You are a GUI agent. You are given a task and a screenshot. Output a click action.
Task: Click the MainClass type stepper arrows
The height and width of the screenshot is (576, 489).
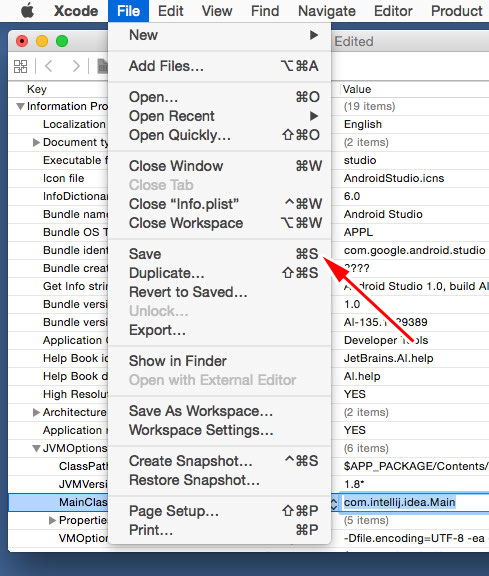coord(334,503)
